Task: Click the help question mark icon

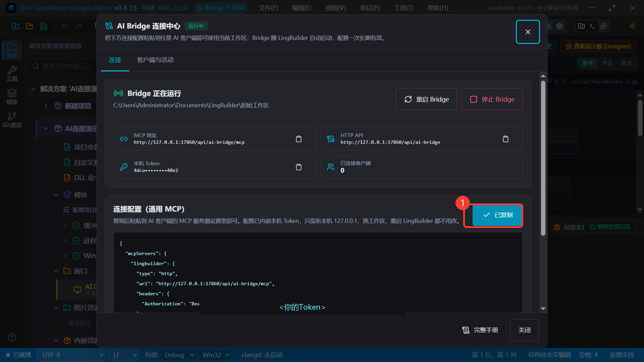Action: tap(12, 337)
